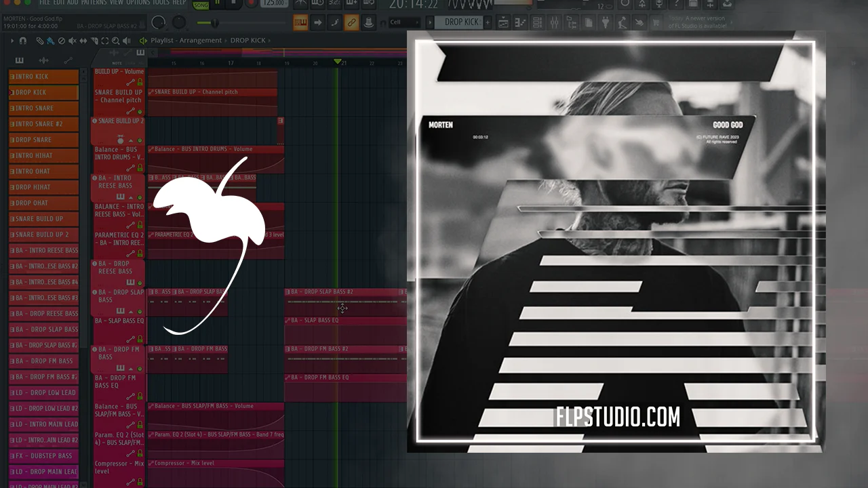Toggle the multilink to controllers button
This screenshot has height=488, width=868.
pyautogui.click(x=352, y=22)
